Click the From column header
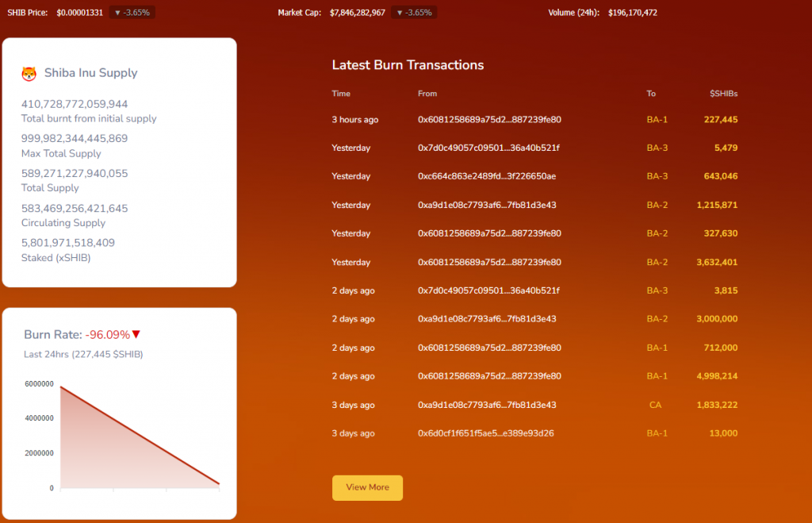812x523 pixels. (427, 94)
